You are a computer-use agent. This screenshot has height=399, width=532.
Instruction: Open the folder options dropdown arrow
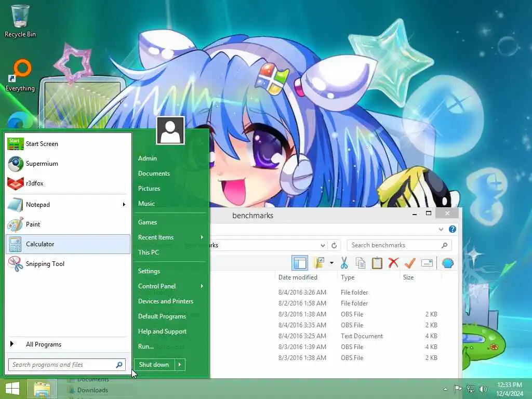[331, 263]
